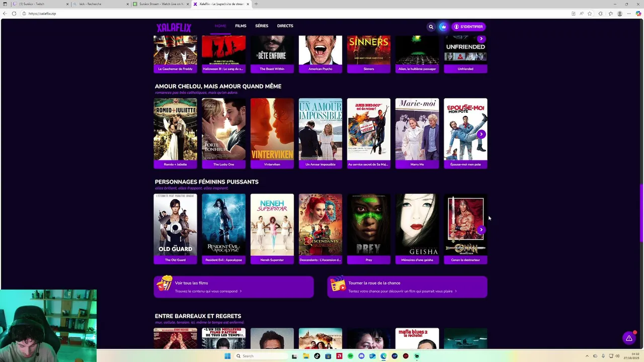The height and width of the screenshot is (362, 644).
Task: Click the XalaFlix logo
Action: tap(174, 28)
